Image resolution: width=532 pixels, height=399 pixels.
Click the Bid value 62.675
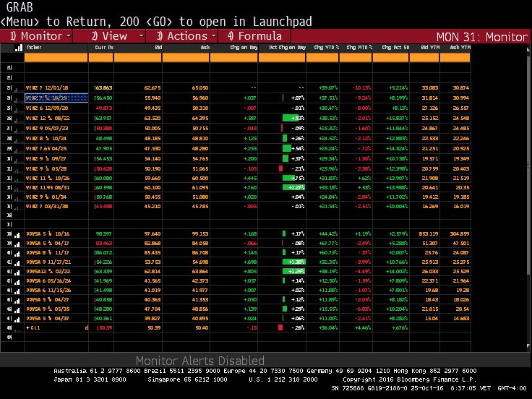[153, 88]
